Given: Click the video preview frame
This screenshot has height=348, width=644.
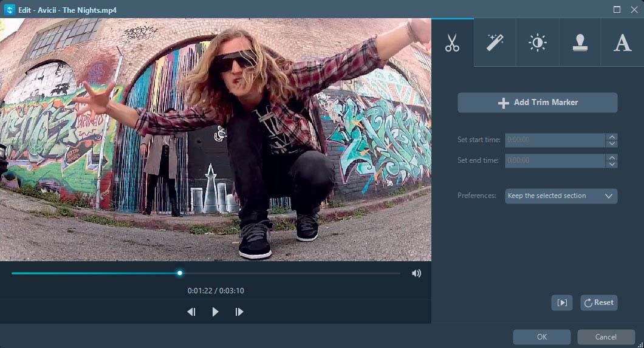Looking at the screenshot, I should (x=216, y=140).
